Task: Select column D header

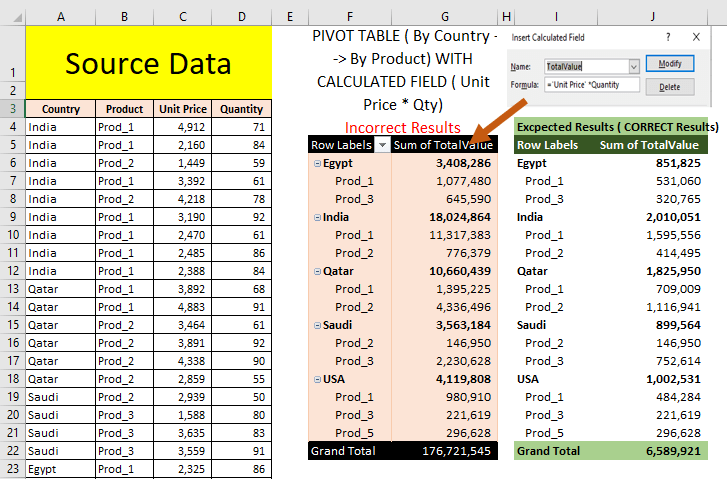Action: click(242, 17)
